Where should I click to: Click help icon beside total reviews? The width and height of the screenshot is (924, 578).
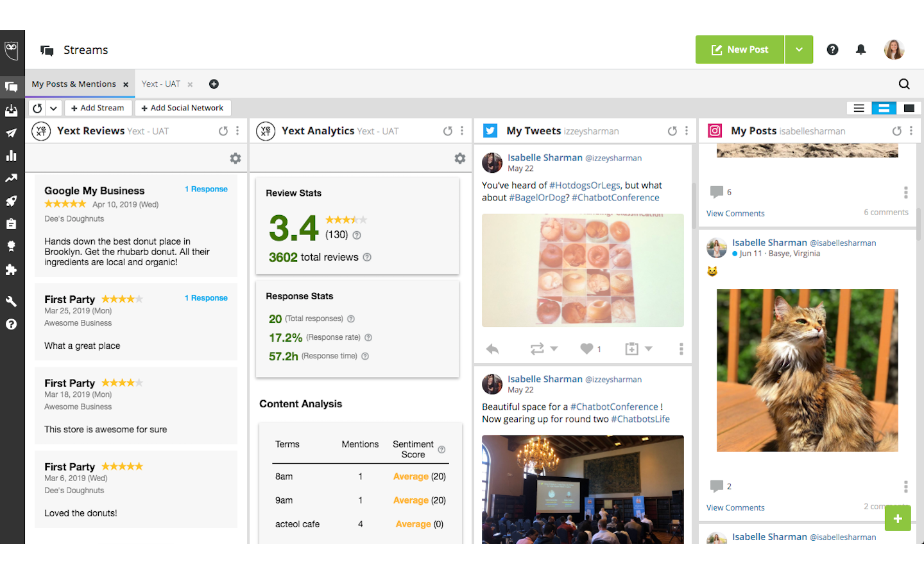coord(367,257)
